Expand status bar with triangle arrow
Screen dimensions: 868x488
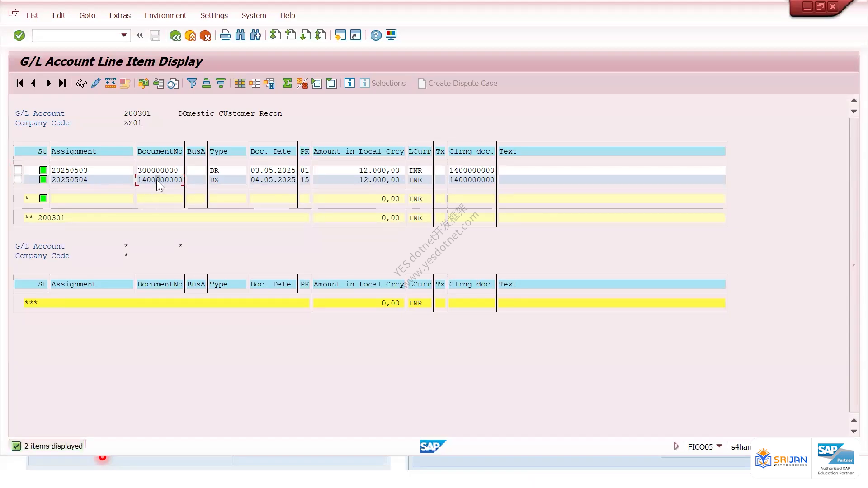pyautogui.click(x=676, y=446)
